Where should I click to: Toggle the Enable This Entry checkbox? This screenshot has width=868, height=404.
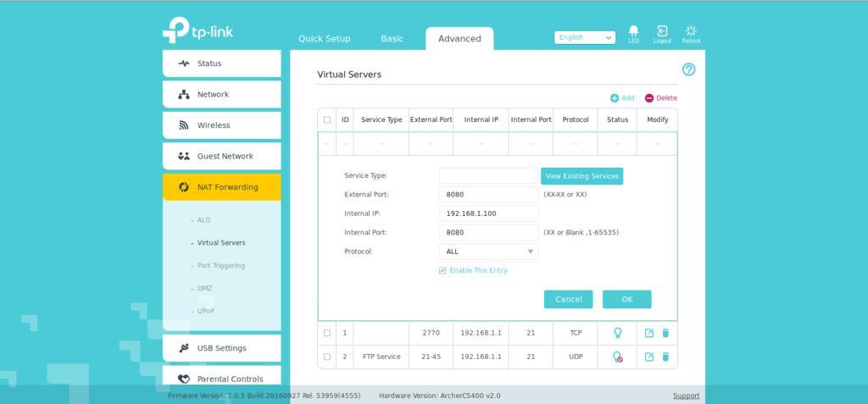(x=442, y=270)
